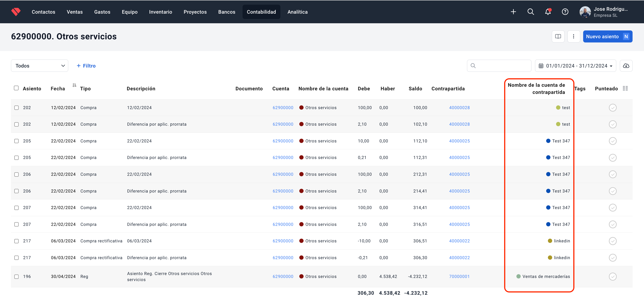This screenshot has height=305, width=644.
Task: Click the green dot beside Ventas de mercaderías
Action: [518, 277]
